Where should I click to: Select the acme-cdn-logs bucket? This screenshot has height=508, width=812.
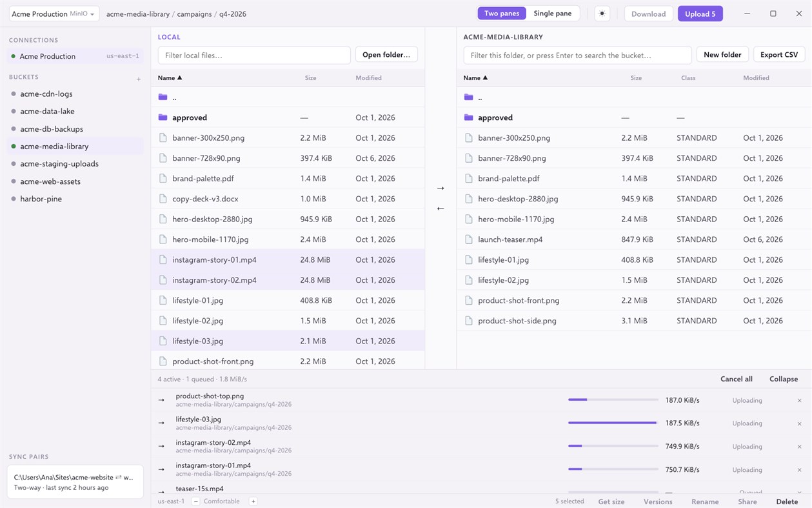75,94
